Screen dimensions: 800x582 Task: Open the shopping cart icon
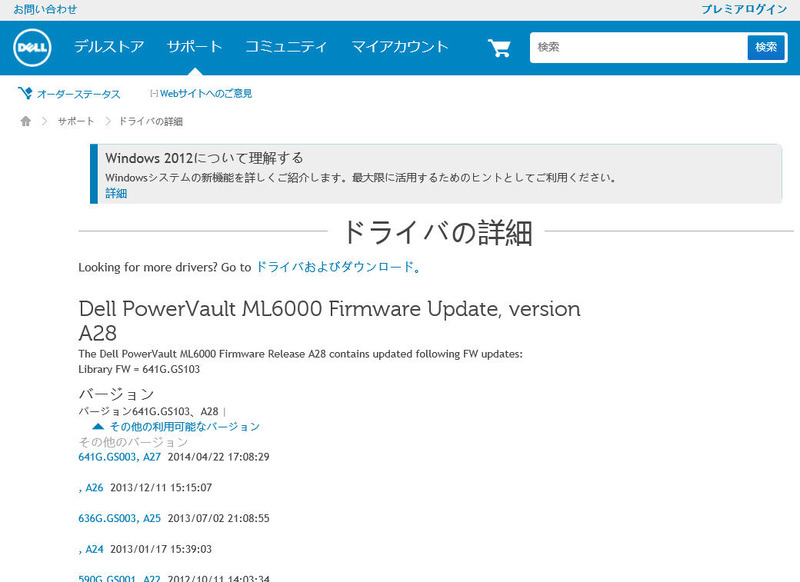click(x=499, y=47)
